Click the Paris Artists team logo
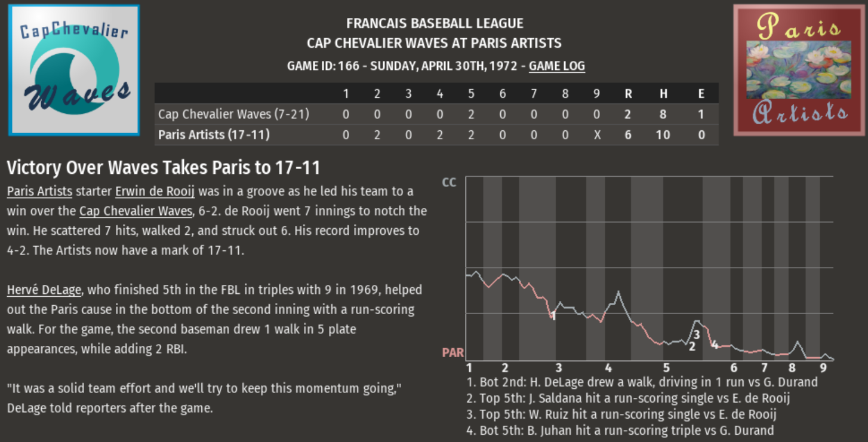 799,70
